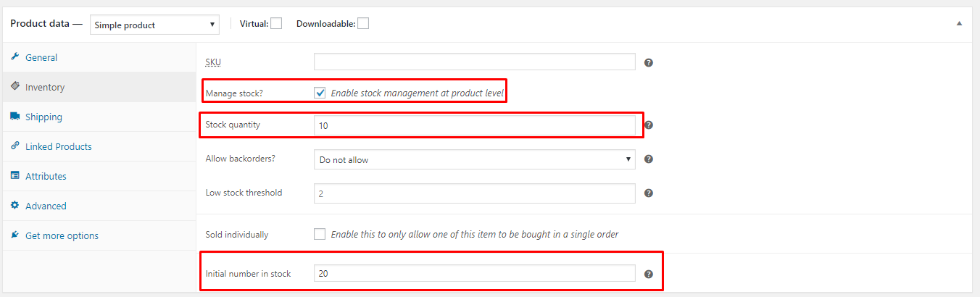The height and width of the screenshot is (297, 980).
Task: Uncheck Enable stock management at product level
Action: click(320, 93)
